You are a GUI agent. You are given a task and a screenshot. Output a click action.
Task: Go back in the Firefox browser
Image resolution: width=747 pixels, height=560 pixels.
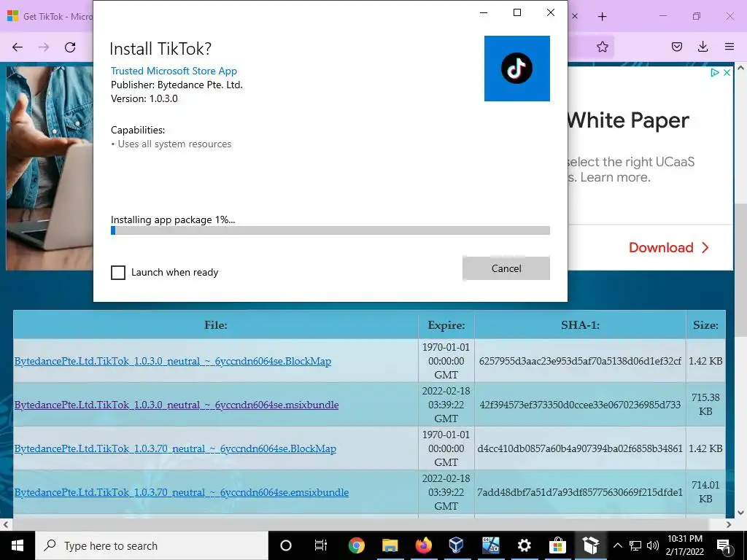coord(18,47)
